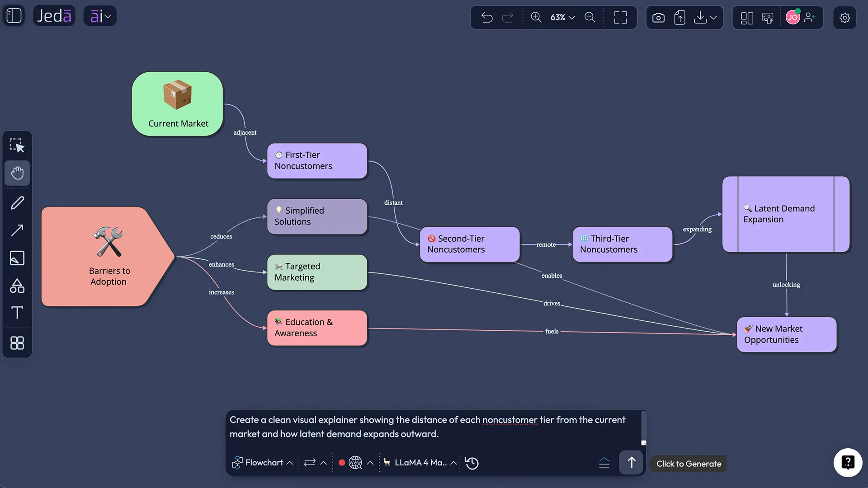Image resolution: width=868 pixels, height=488 pixels.
Task: Open the help question mark button
Action: (x=848, y=462)
